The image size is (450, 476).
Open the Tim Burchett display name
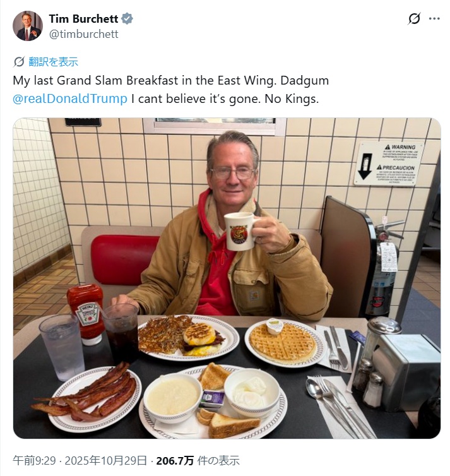[x=83, y=19]
